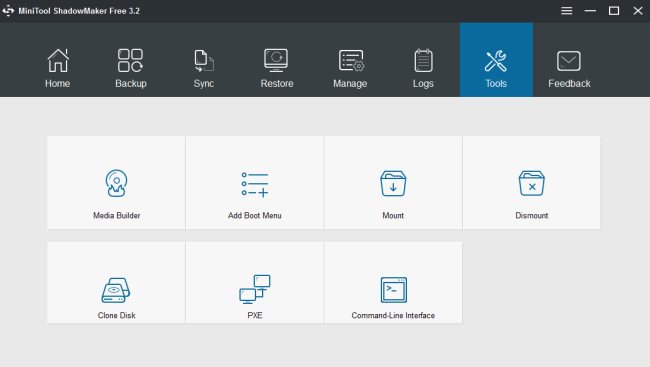Click the PXE network computers icon

(255, 289)
